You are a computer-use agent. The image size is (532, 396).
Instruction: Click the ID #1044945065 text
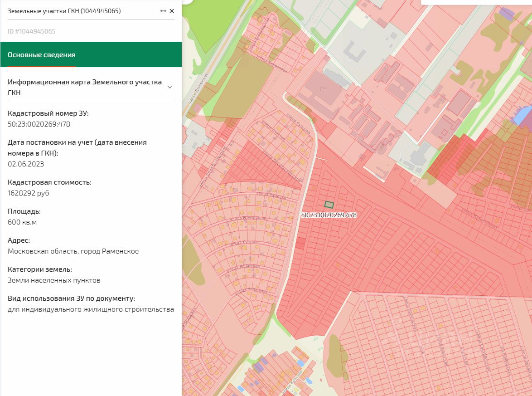click(x=32, y=31)
